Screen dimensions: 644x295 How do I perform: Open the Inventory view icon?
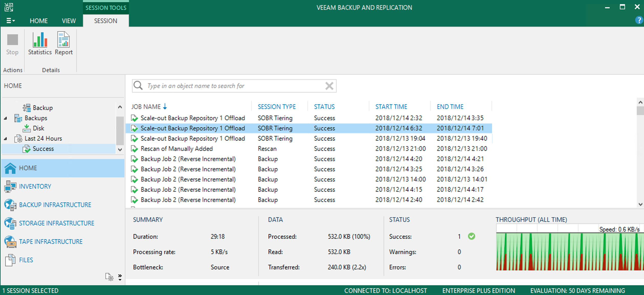click(10, 186)
